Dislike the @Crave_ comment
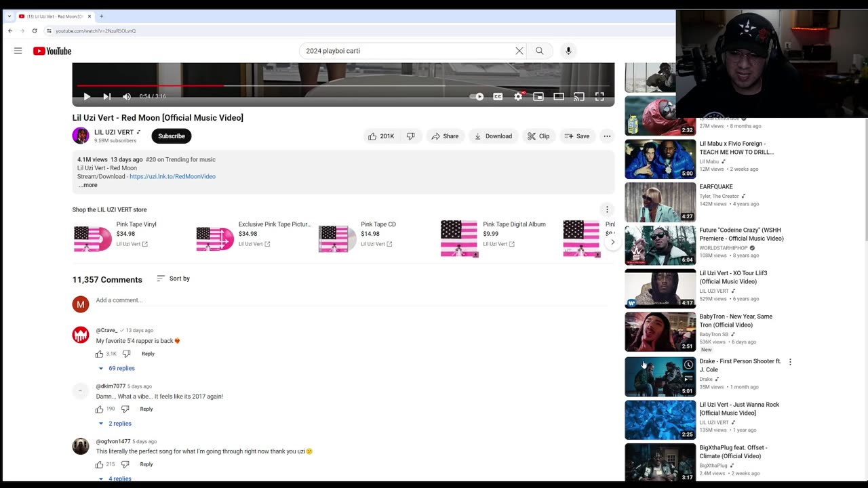This screenshot has width=868, height=488. click(126, 354)
